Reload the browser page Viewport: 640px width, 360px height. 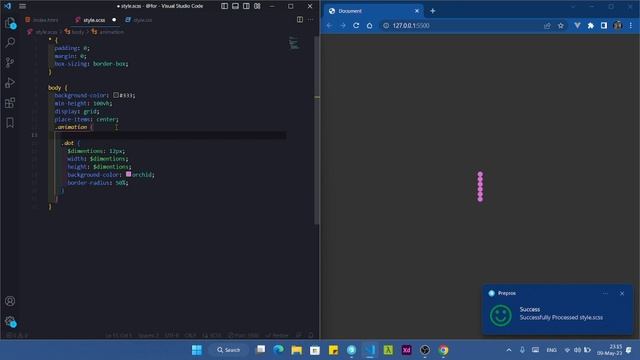click(x=356, y=25)
